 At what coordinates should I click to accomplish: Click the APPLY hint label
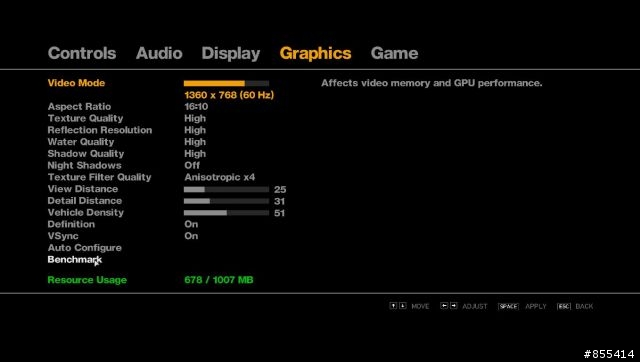click(x=536, y=306)
